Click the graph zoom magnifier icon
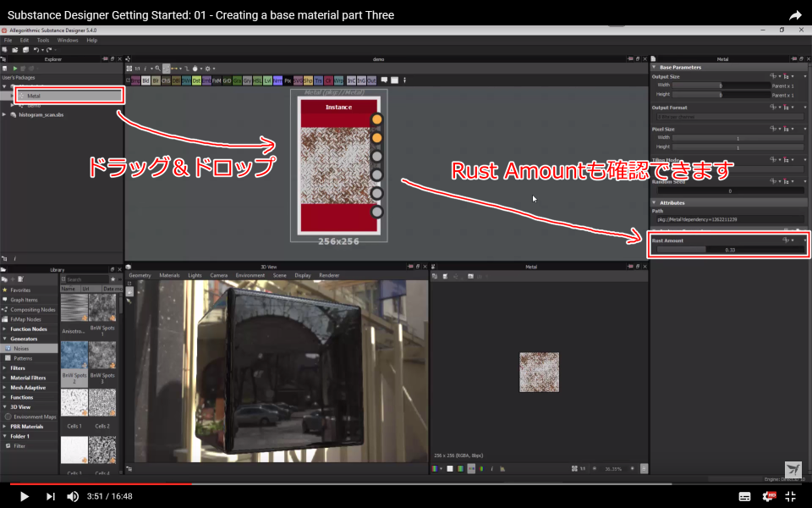Screen dimensions: 812x508 (x=157, y=69)
